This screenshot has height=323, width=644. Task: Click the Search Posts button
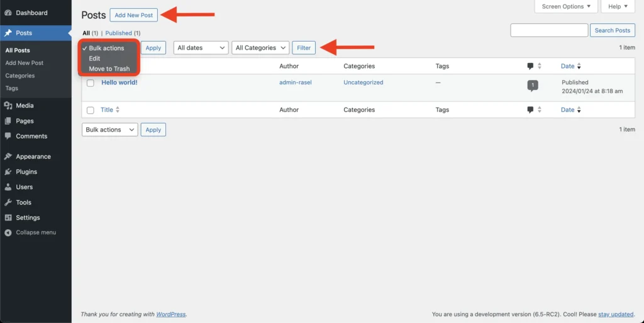[x=613, y=30]
